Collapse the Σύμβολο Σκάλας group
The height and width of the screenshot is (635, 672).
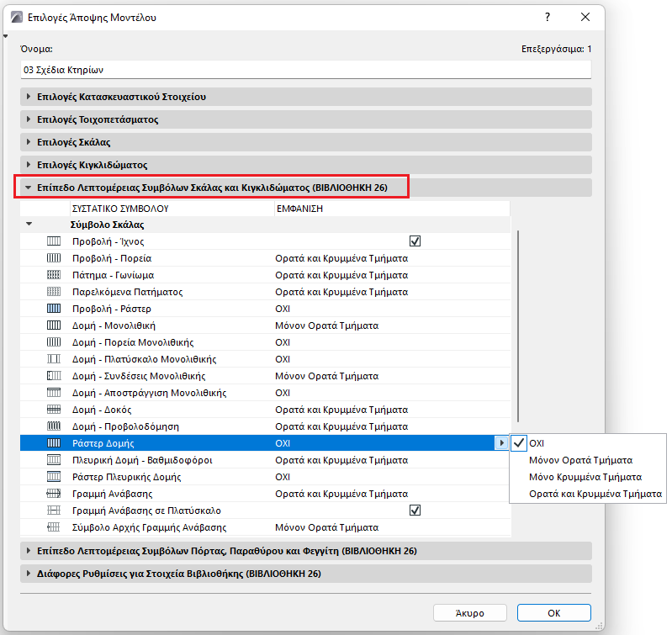tap(29, 224)
